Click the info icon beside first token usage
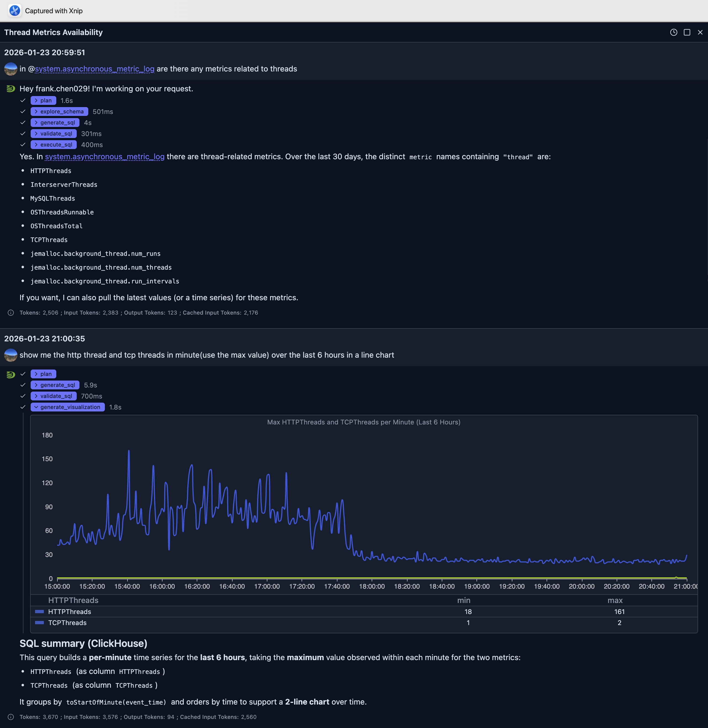Image resolution: width=708 pixels, height=728 pixels. point(10,313)
